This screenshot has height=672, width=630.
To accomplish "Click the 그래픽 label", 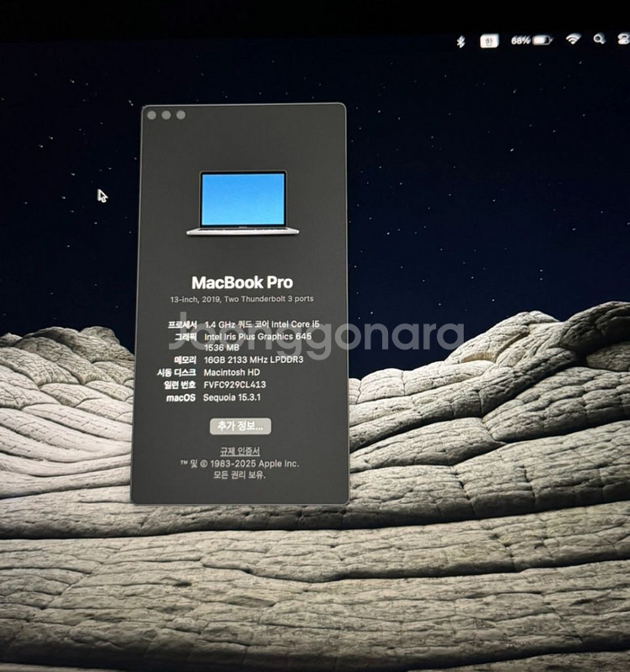I will click(186, 337).
